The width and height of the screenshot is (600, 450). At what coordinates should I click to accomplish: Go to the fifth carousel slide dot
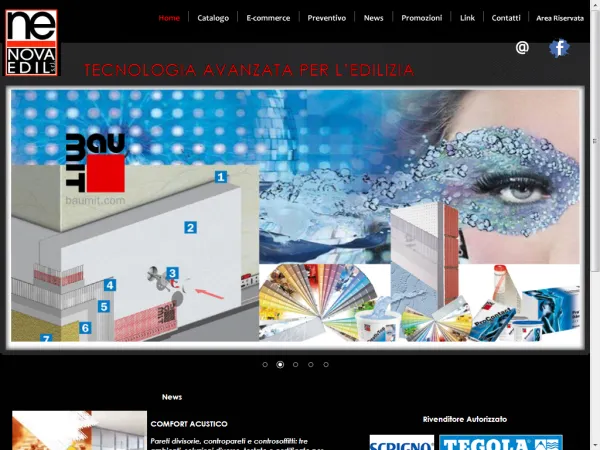click(326, 365)
